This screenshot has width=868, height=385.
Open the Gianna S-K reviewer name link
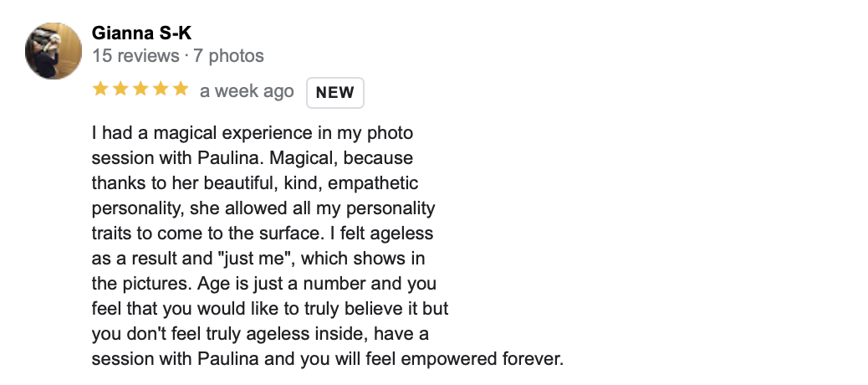click(140, 33)
